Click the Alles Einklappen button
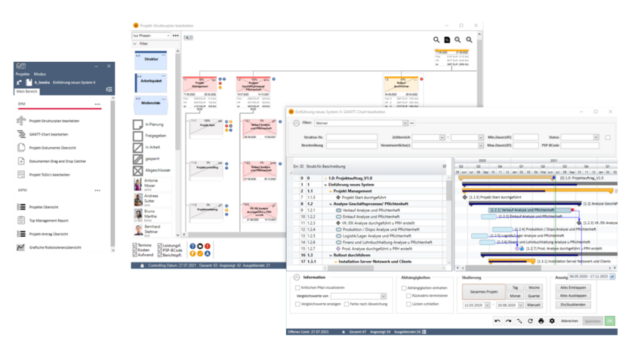Screen dimensions: 644x362 pyautogui.click(x=574, y=288)
